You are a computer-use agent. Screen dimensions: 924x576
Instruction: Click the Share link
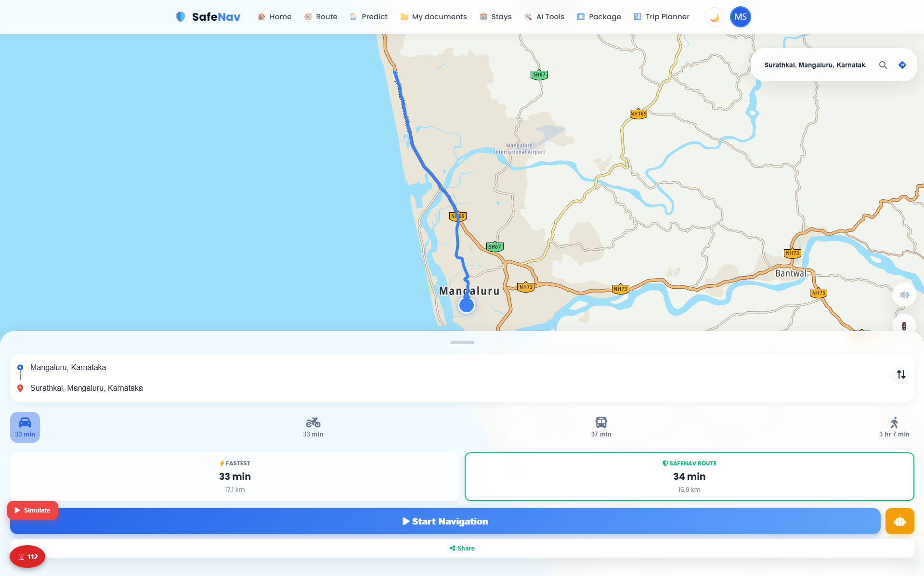pyautogui.click(x=462, y=548)
